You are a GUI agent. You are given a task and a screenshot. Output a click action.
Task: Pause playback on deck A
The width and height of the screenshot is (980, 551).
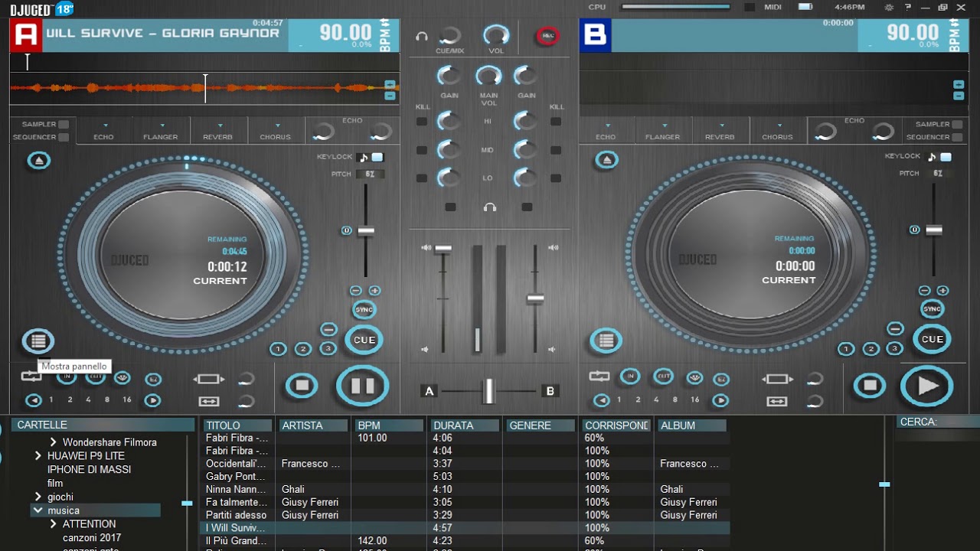tap(363, 386)
